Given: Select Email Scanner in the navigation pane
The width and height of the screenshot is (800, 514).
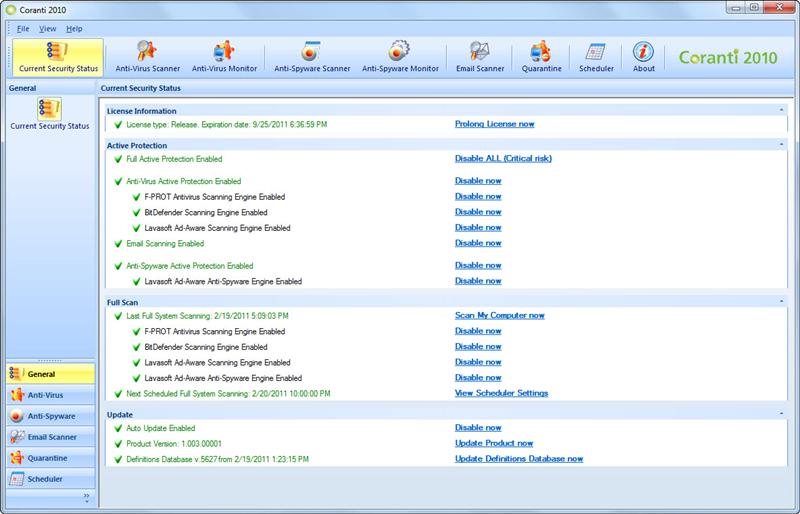Looking at the screenshot, I should 51,436.
